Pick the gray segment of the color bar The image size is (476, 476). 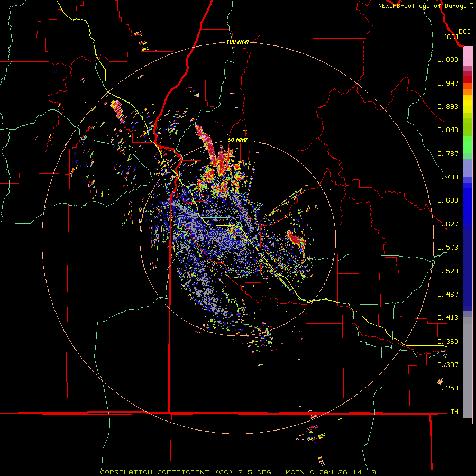[x=467, y=368]
